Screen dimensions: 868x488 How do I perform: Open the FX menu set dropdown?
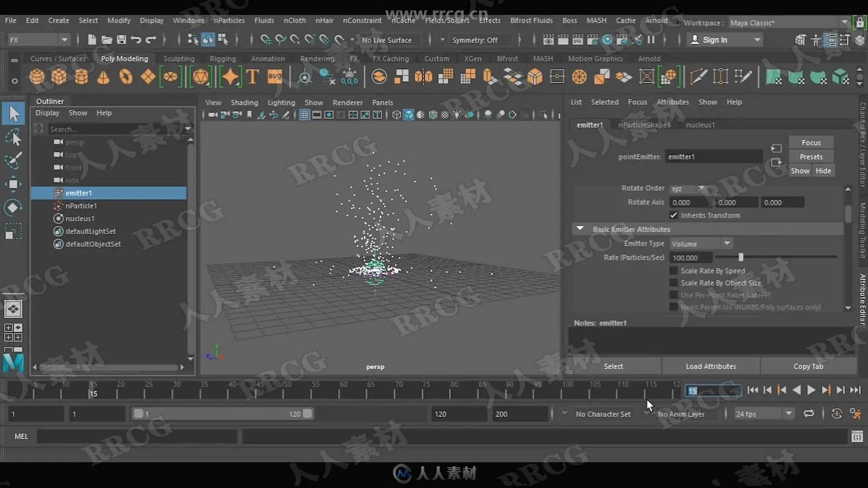click(x=38, y=40)
